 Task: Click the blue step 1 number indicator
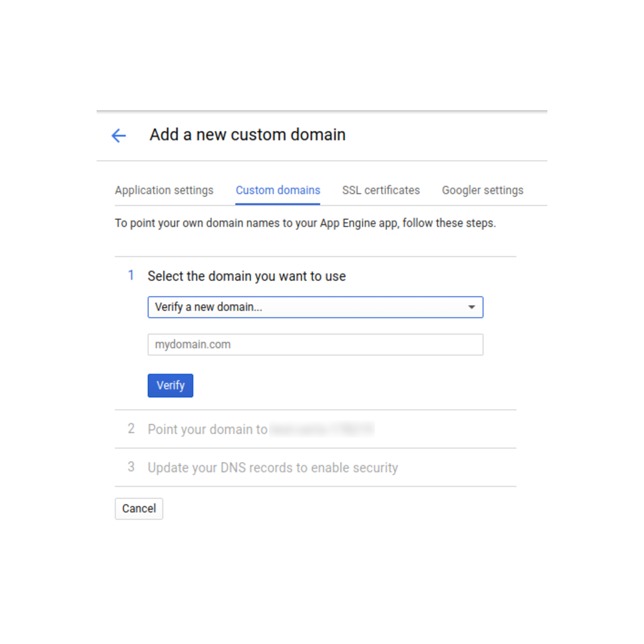[131, 275]
